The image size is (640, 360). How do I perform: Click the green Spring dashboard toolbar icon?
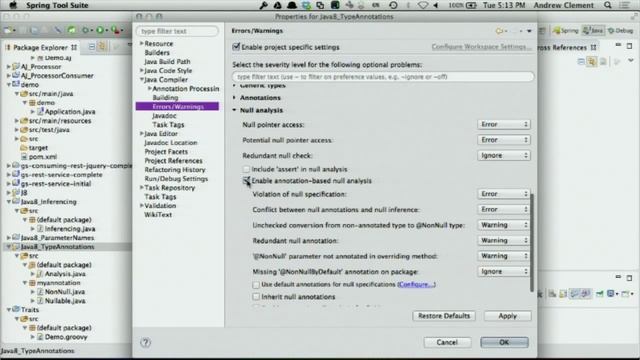pyautogui.click(x=72, y=30)
